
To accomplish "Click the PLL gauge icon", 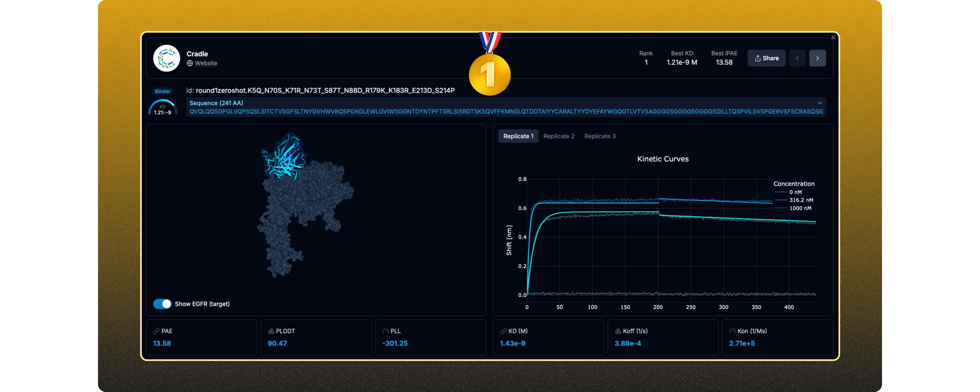I will point(385,331).
